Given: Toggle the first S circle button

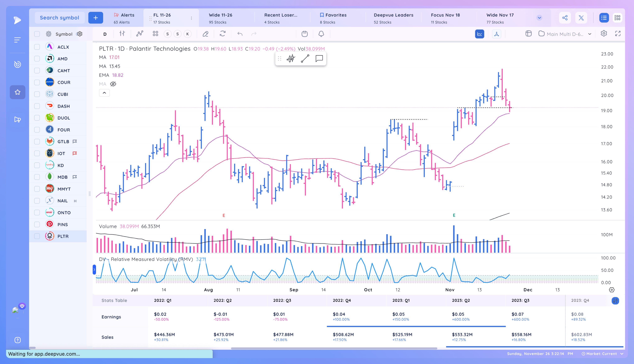Looking at the screenshot, I should (167, 34).
